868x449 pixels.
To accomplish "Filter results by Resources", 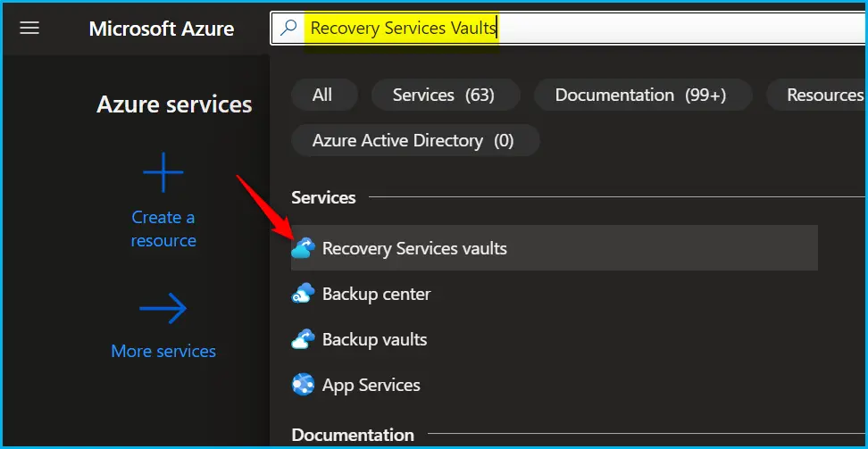I will click(x=818, y=95).
